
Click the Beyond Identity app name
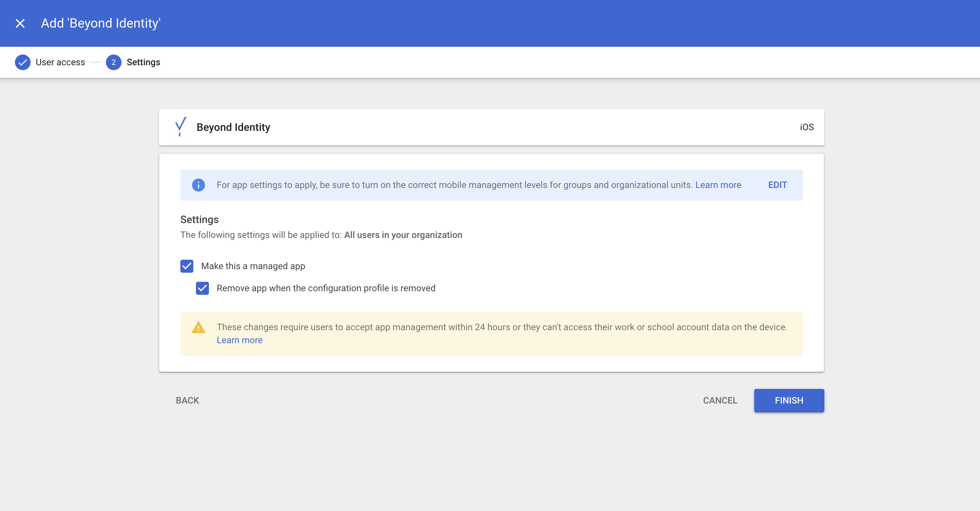point(233,127)
